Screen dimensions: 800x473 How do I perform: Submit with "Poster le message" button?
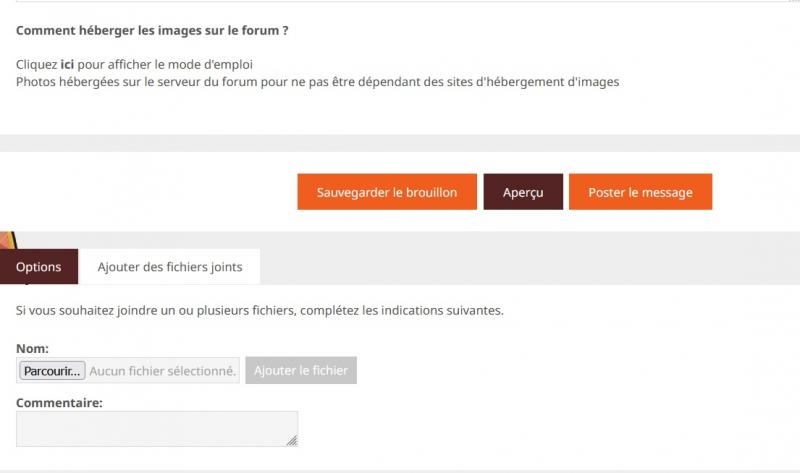click(640, 192)
